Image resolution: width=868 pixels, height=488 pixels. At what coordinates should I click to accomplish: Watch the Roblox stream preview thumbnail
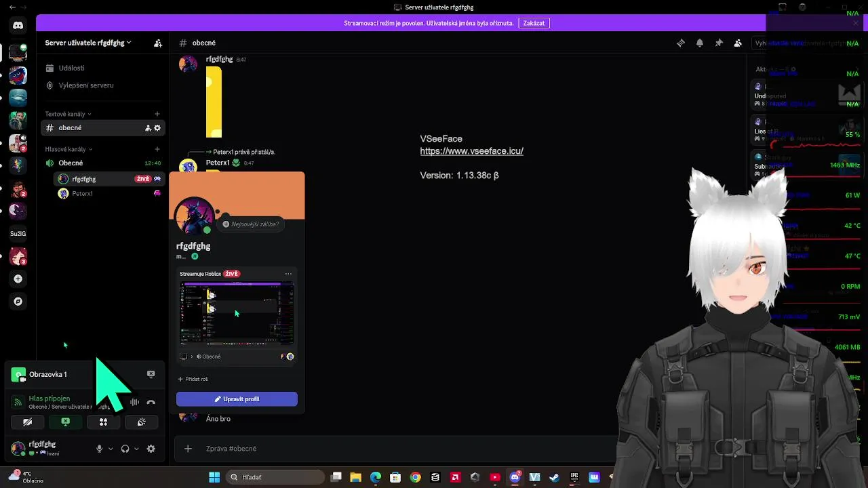[237, 314]
